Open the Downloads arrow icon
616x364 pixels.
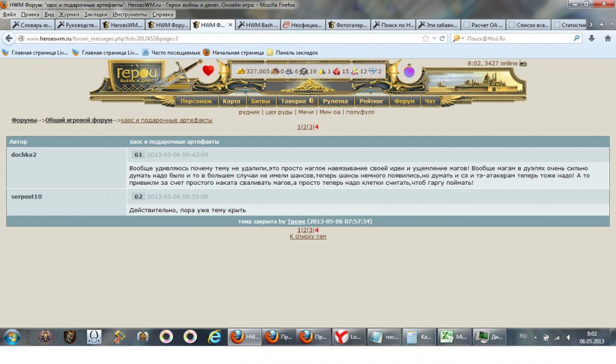tap(591, 38)
